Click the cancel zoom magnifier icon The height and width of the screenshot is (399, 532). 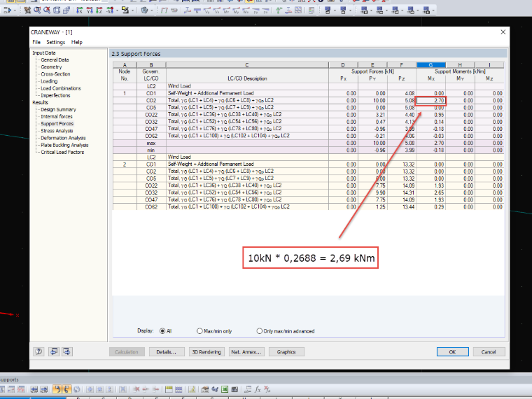pos(47,10)
